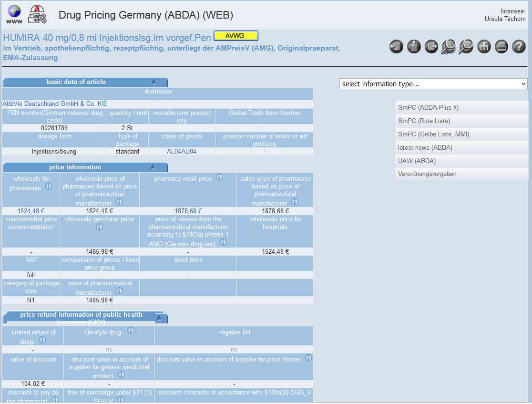Viewport: 532px width, 404px height.
Task: Go to previous document with left-arrow icon
Action: tap(396, 47)
